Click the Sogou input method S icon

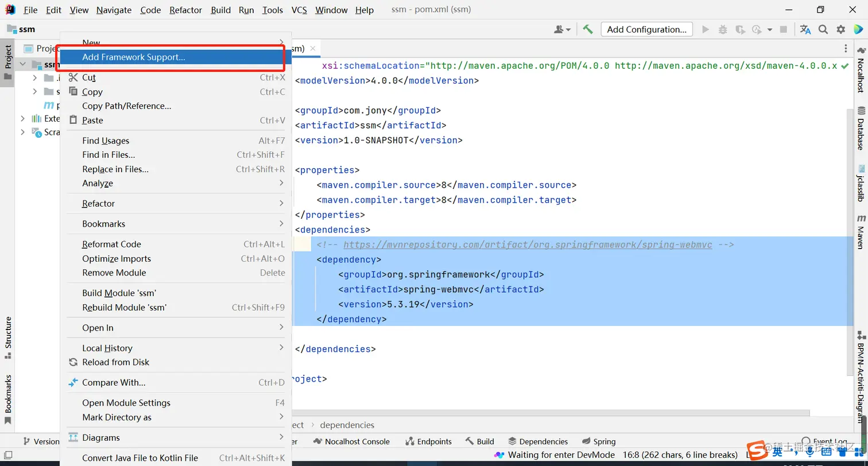[x=758, y=449]
